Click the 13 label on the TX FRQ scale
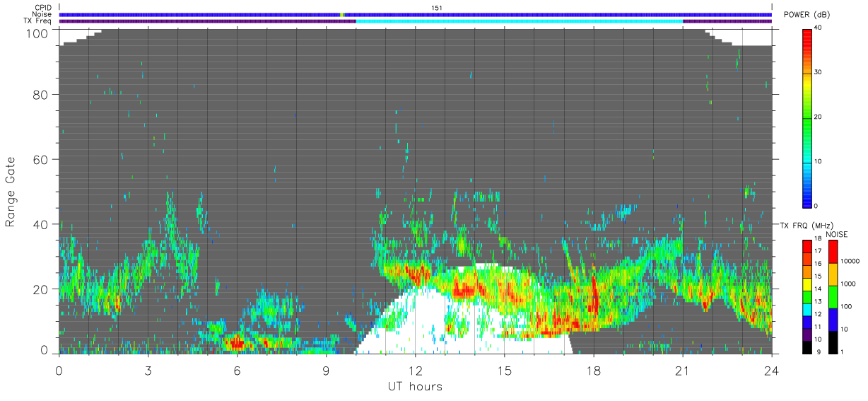Image resolution: width=868 pixels, height=401 pixels. coord(818,302)
